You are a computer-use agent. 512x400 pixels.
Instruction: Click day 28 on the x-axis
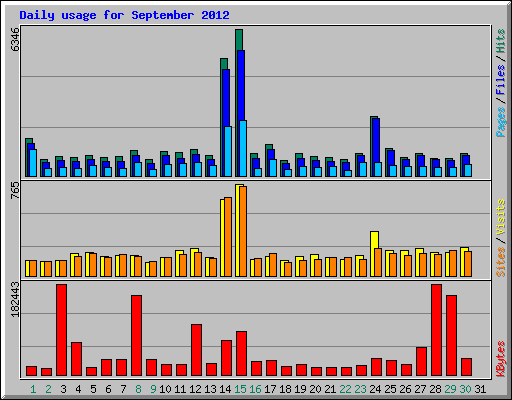click(435, 389)
